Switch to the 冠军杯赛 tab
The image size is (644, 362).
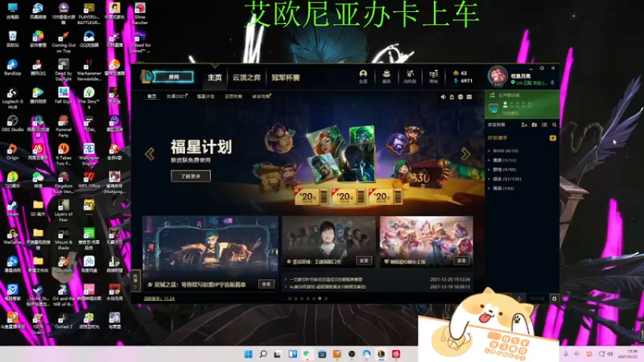click(x=286, y=77)
